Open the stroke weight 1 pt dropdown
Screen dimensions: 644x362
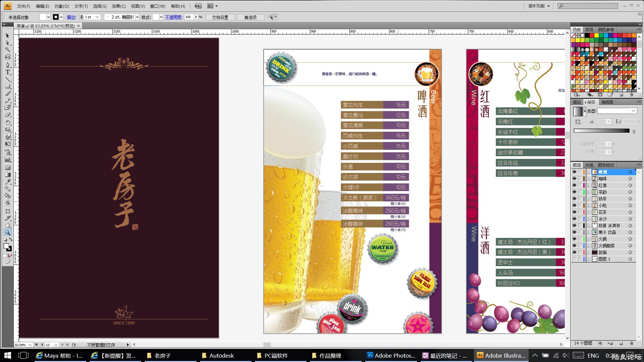[97, 17]
